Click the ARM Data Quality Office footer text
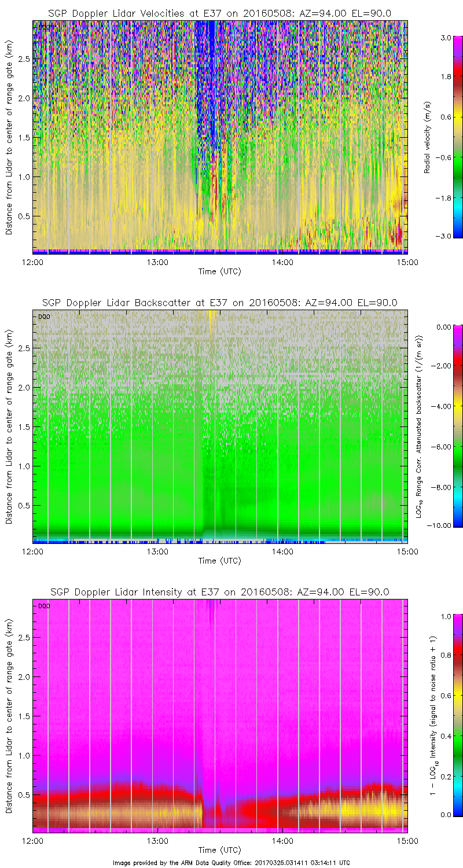This screenshot has height=868, width=463. (x=231, y=863)
